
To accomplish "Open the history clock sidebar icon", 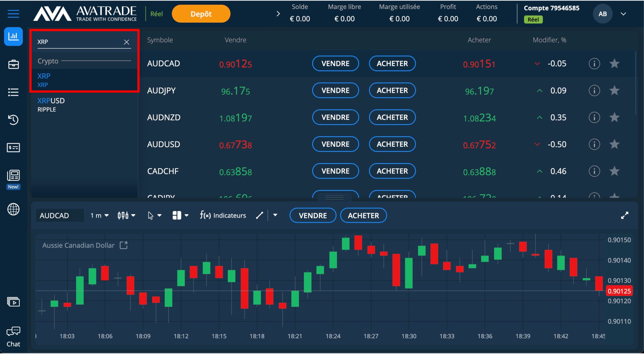I will pos(13,120).
